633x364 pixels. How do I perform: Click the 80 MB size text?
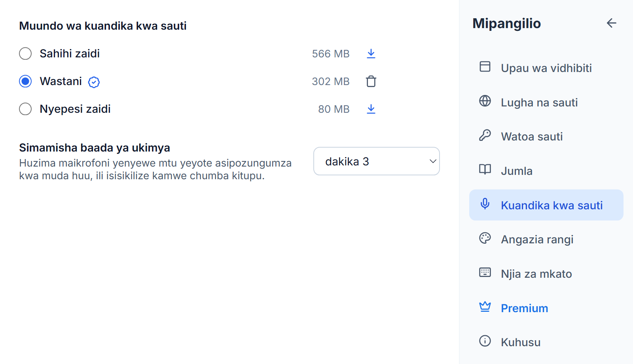click(x=334, y=109)
